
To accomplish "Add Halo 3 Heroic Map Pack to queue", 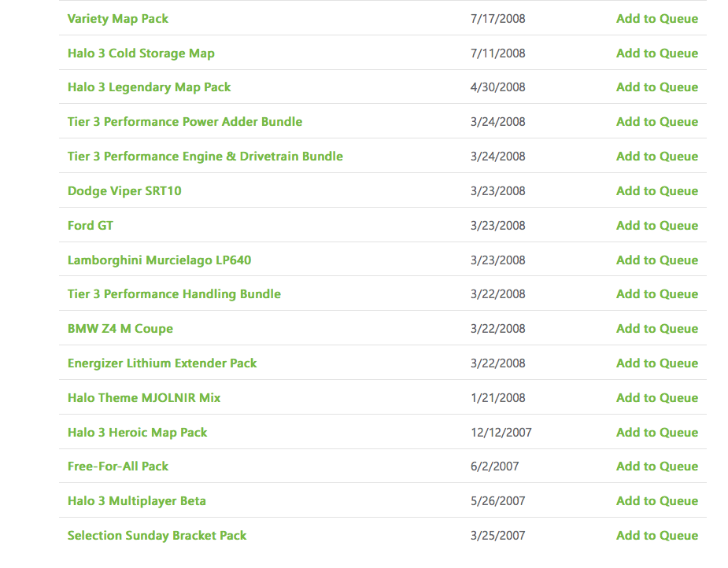I will pyautogui.click(x=657, y=433).
